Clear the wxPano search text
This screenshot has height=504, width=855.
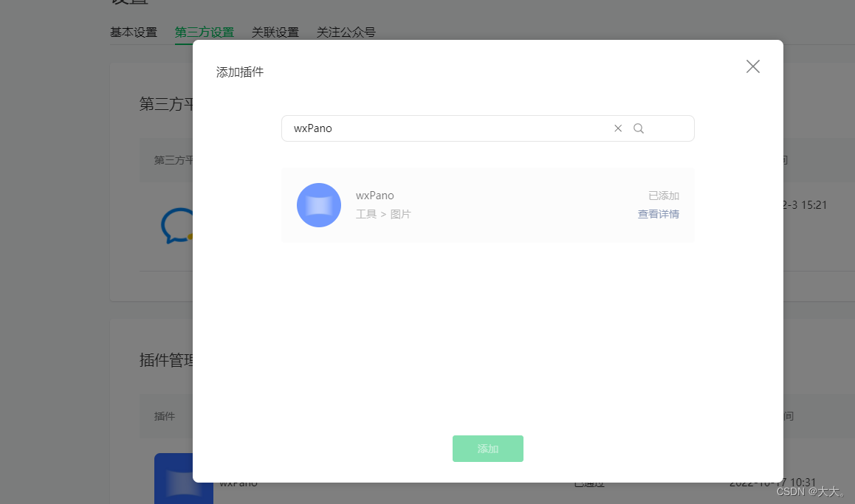pyautogui.click(x=618, y=128)
